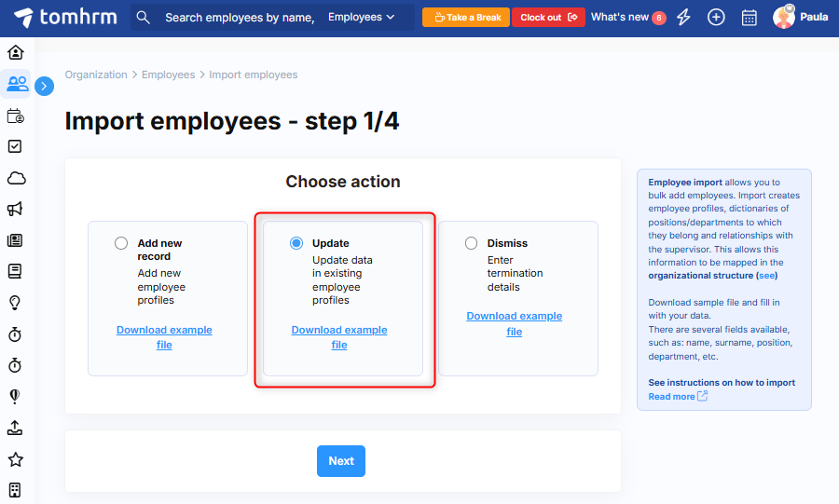Go to Employees in the breadcrumb

(x=168, y=75)
